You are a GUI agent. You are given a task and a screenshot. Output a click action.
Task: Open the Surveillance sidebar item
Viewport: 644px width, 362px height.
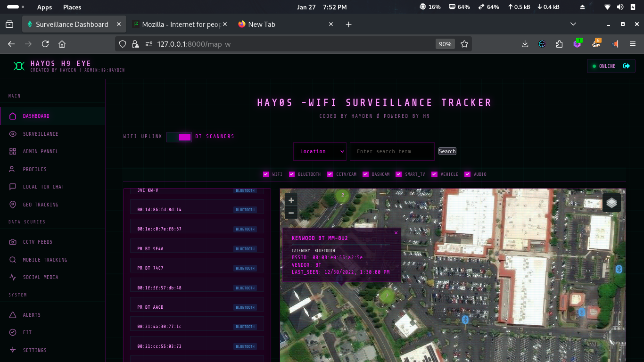pyautogui.click(x=52, y=134)
